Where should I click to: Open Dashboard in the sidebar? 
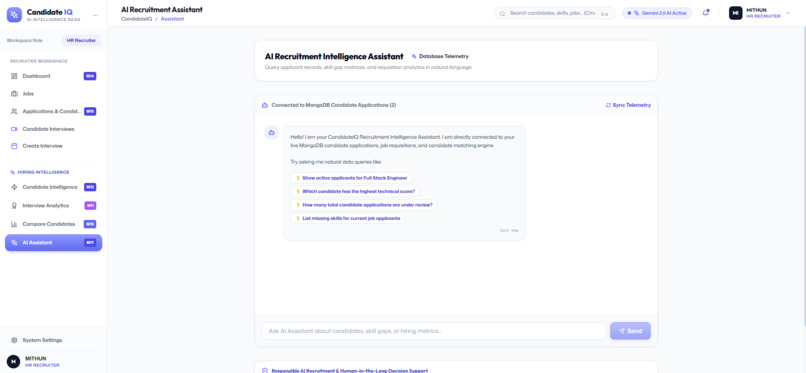(53, 76)
